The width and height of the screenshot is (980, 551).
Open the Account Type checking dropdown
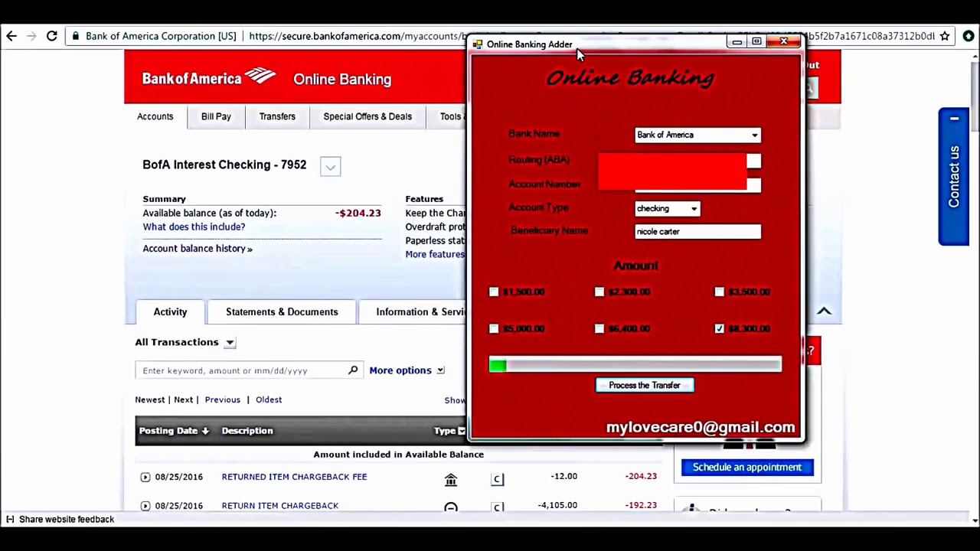694,209
